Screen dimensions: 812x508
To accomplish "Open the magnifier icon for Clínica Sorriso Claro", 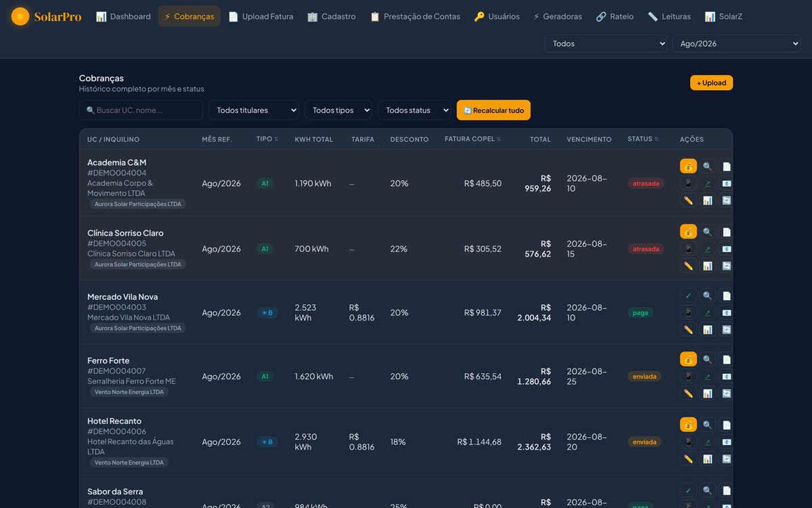I will (707, 232).
